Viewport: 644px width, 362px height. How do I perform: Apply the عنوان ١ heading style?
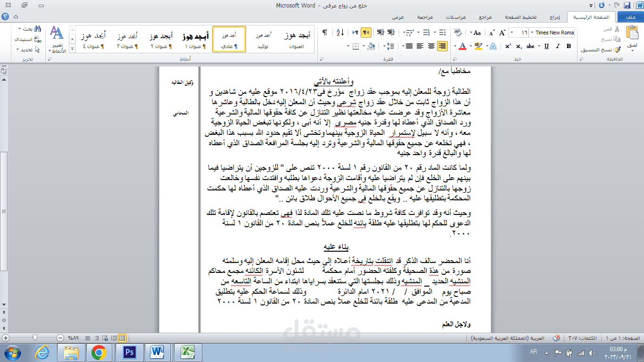[195, 39]
